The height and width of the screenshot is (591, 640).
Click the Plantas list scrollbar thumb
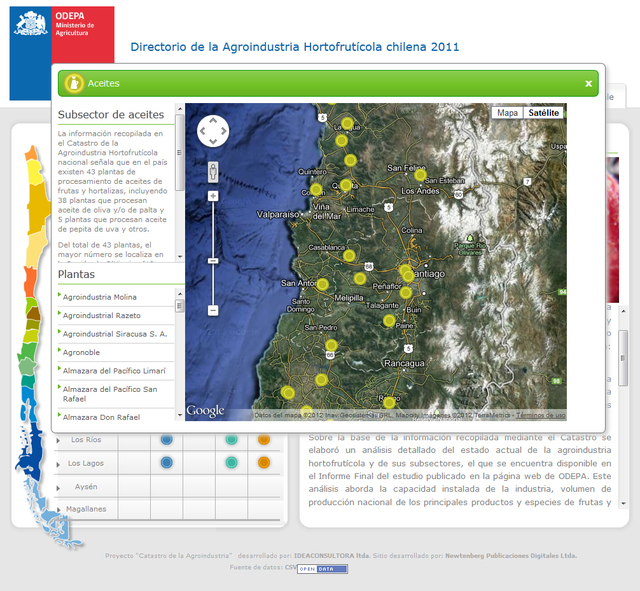180,306
